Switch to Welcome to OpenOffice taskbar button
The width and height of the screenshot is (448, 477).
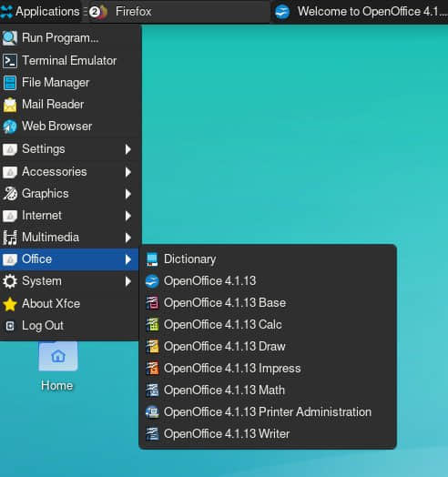pyautogui.click(x=360, y=12)
